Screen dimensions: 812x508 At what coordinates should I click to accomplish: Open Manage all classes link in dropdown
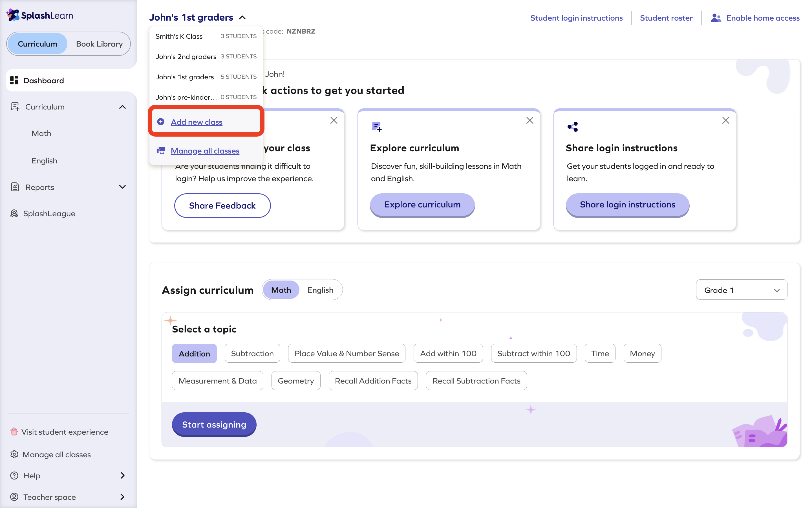click(205, 151)
